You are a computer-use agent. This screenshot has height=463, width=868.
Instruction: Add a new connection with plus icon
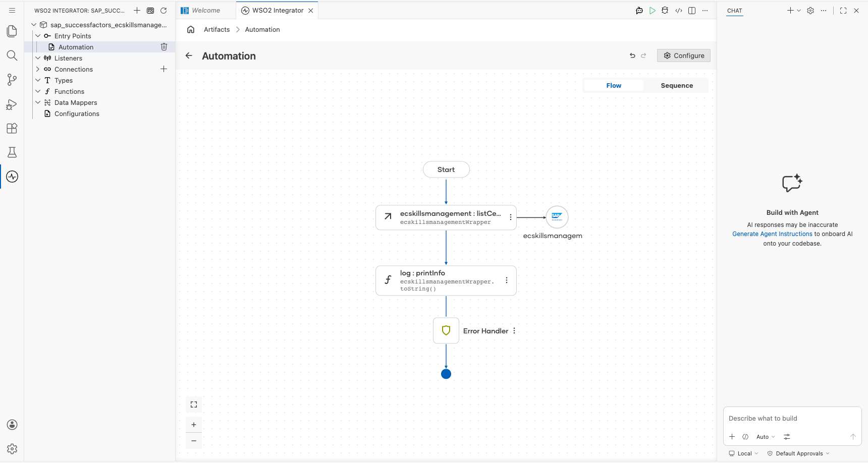pos(164,69)
